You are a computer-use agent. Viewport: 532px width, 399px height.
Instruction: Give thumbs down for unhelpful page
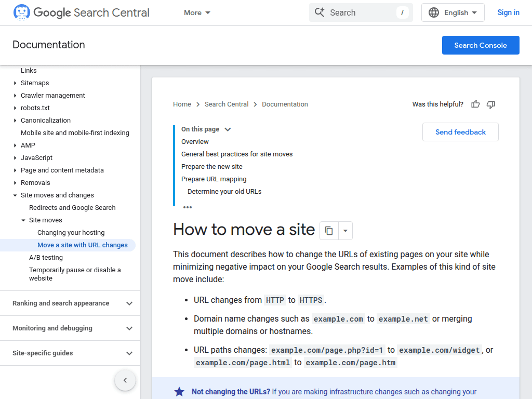(490, 104)
